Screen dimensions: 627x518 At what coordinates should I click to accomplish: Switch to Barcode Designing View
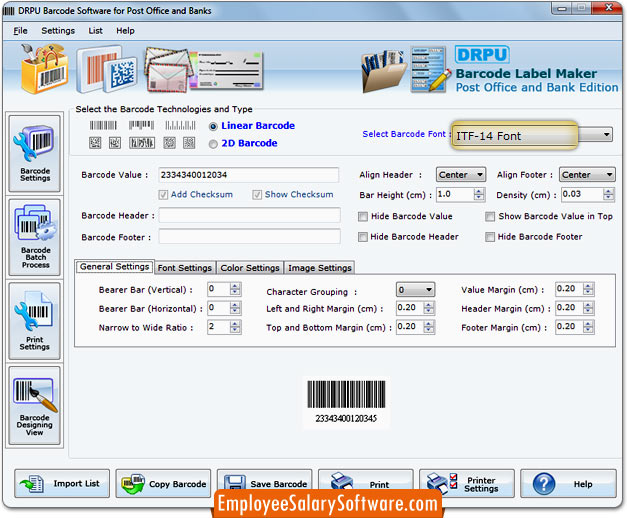(x=35, y=405)
